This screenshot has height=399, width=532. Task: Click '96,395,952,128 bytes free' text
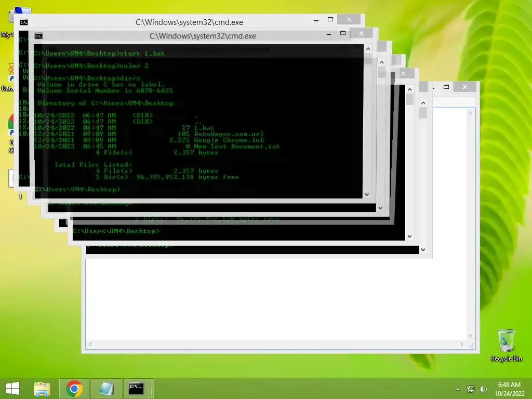coord(188,177)
